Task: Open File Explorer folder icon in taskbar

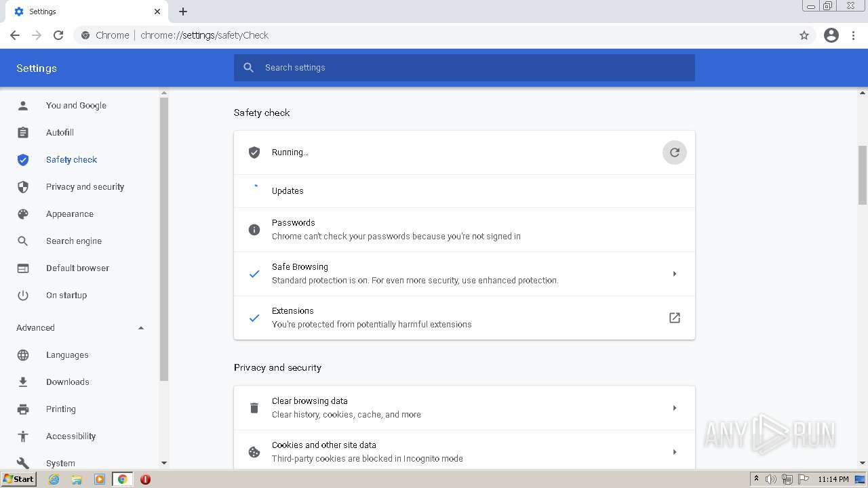Action: pos(77,479)
